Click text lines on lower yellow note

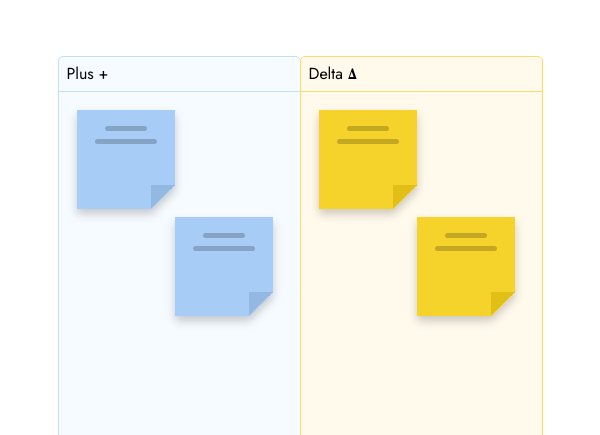click(x=466, y=242)
